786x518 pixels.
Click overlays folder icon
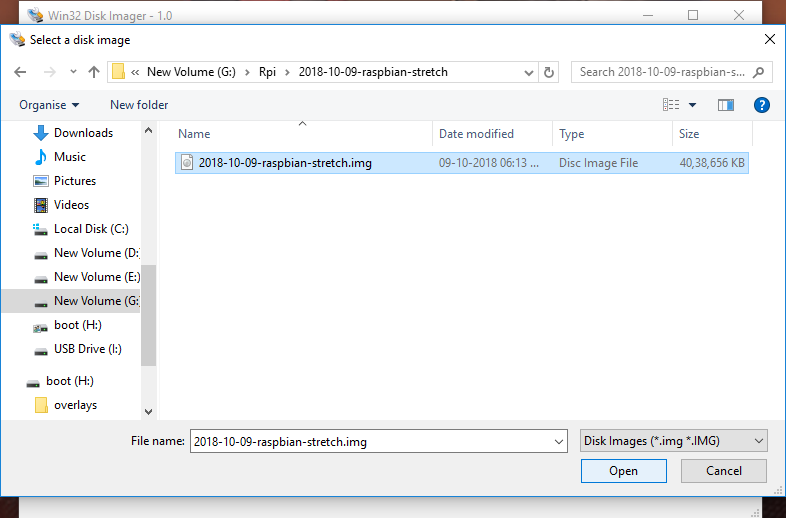(41, 405)
